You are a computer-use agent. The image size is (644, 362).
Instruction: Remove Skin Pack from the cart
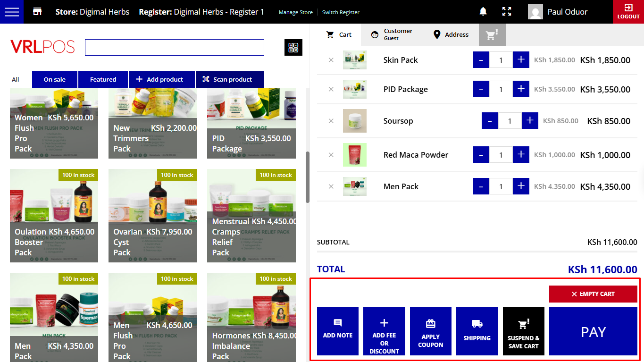331,60
